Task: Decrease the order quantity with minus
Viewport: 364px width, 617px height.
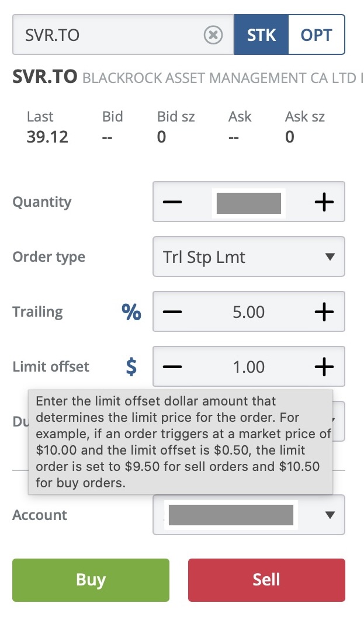Action: [x=172, y=202]
